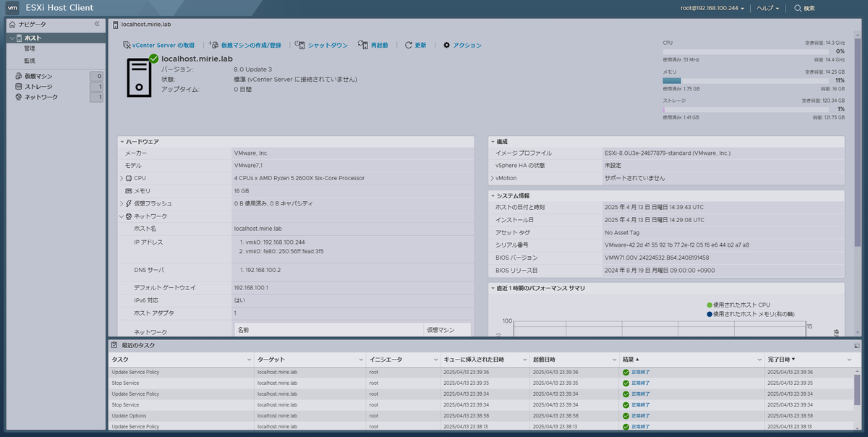Screen dimensions: 868x437
Task: Open the ヘルプ menu
Action: tap(768, 8)
